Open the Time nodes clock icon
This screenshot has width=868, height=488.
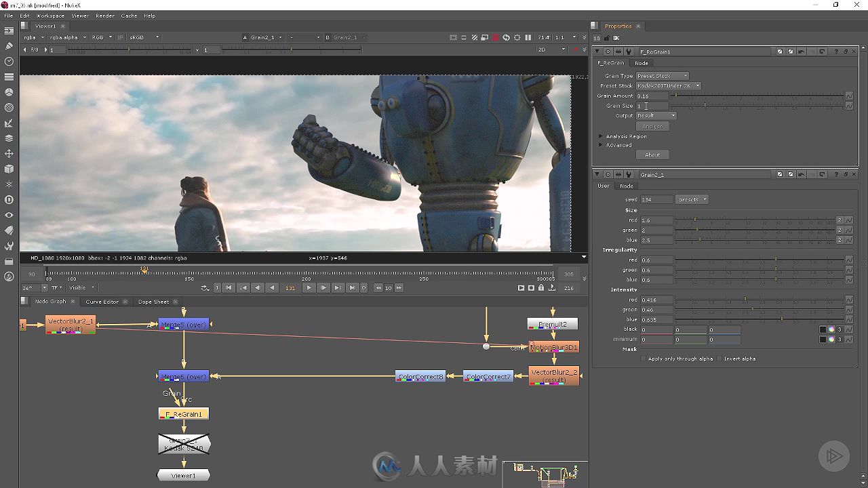(9, 61)
